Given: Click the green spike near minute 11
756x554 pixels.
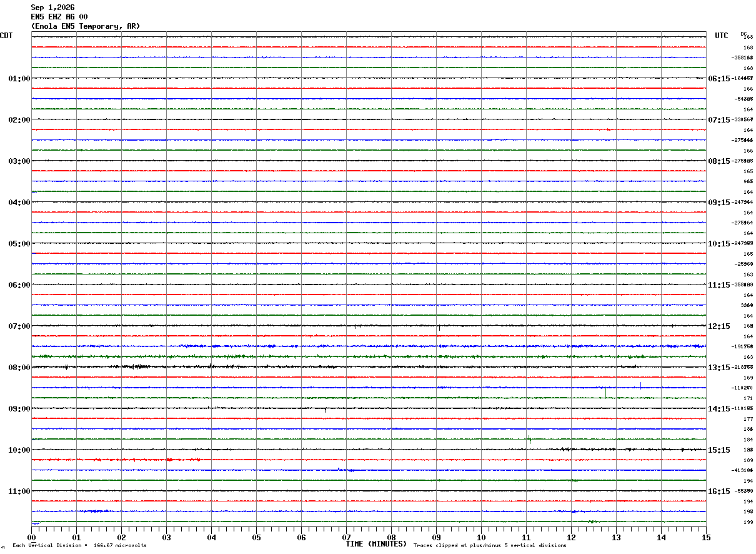Looking at the screenshot, I should point(529,439).
